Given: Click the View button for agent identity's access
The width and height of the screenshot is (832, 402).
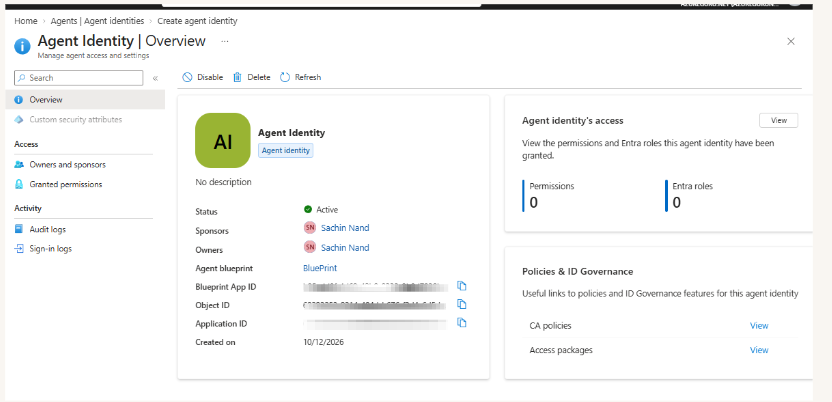Looking at the screenshot, I should click(778, 120).
